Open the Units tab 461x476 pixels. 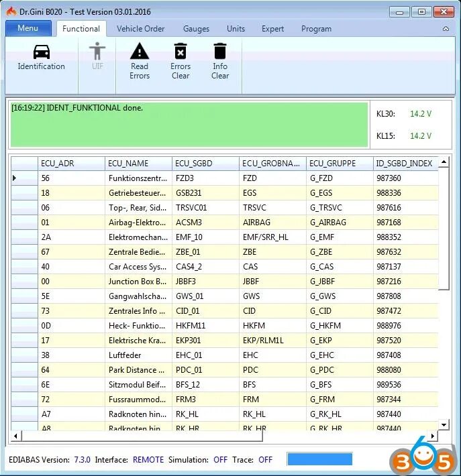point(236,29)
